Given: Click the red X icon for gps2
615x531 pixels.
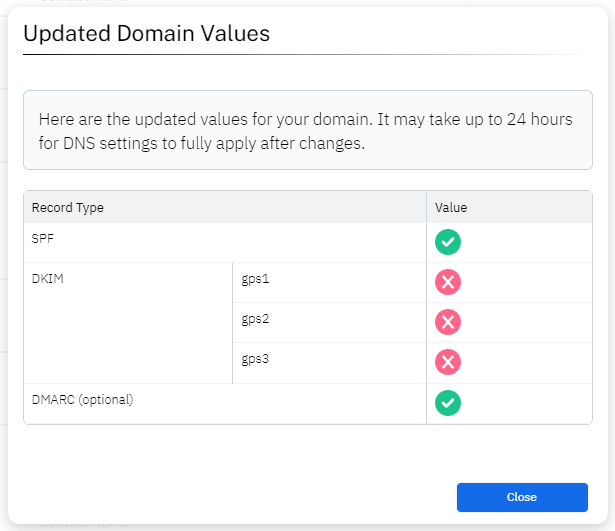Looking at the screenshot, I should click(448, 322).
